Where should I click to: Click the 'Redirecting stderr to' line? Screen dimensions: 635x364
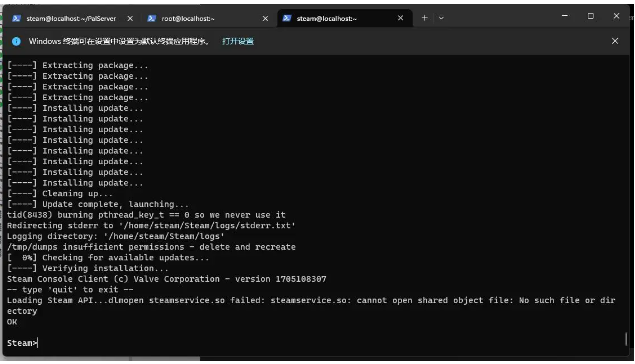pos(151,226)
